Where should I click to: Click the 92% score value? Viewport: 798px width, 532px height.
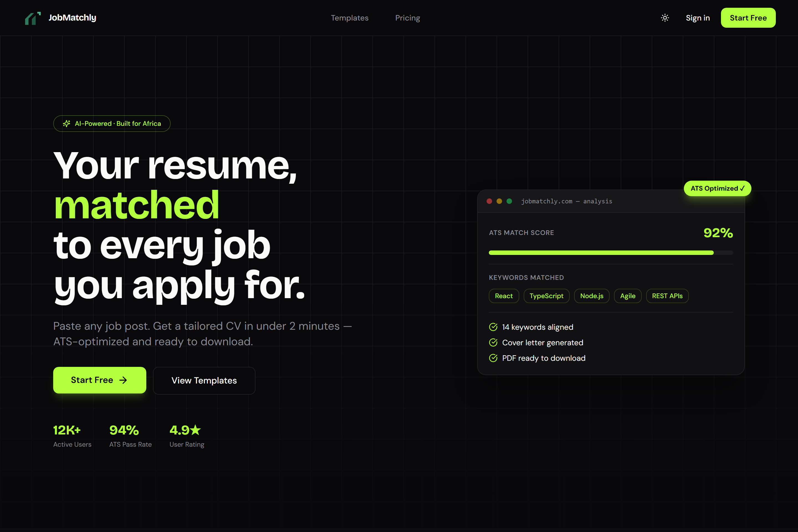point(718,233)
